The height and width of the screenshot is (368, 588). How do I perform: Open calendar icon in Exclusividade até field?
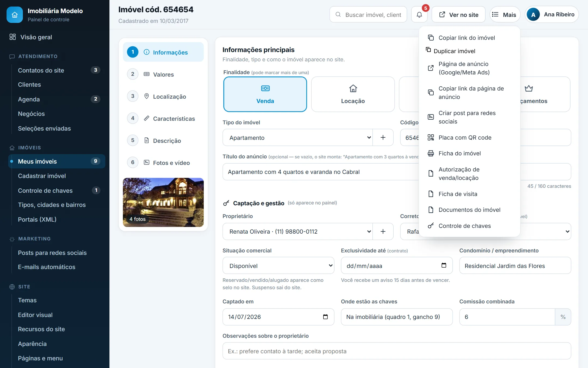coord(444,265)
